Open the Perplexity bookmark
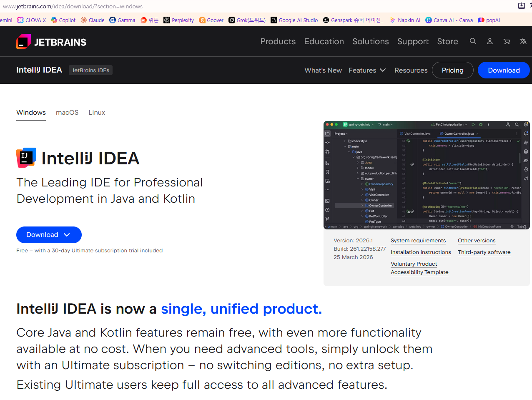Screen dimensions: 532x400 coord(179,20)
